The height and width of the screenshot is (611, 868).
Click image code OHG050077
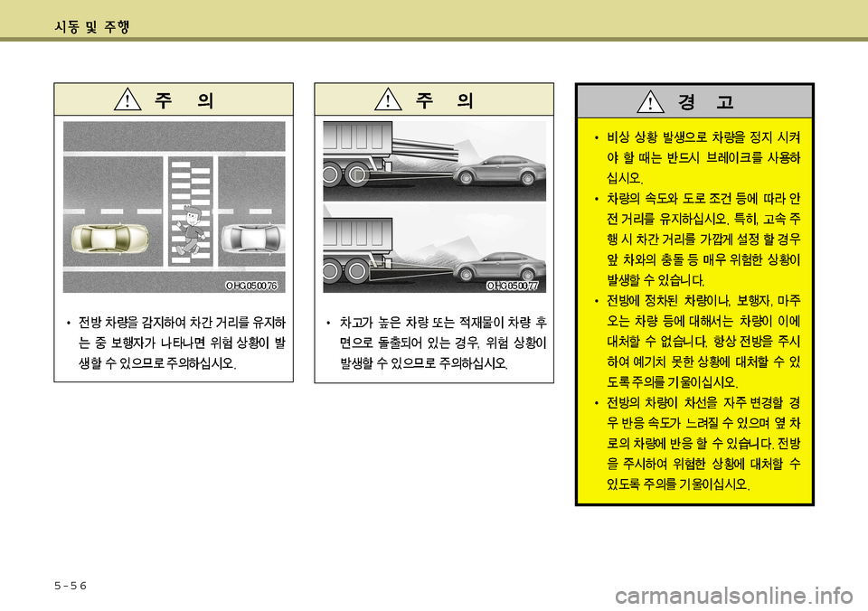pos(512,286)
